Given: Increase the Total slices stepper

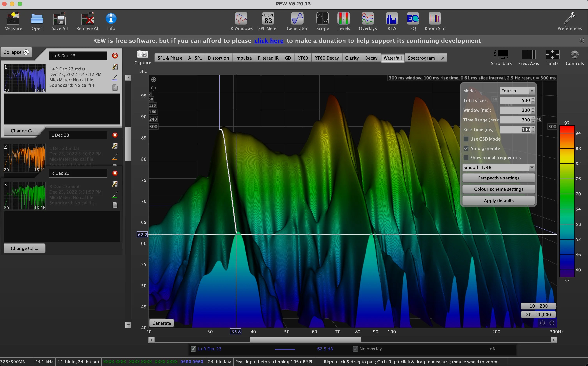Looking at the screenshot, I should coord(533,99).
